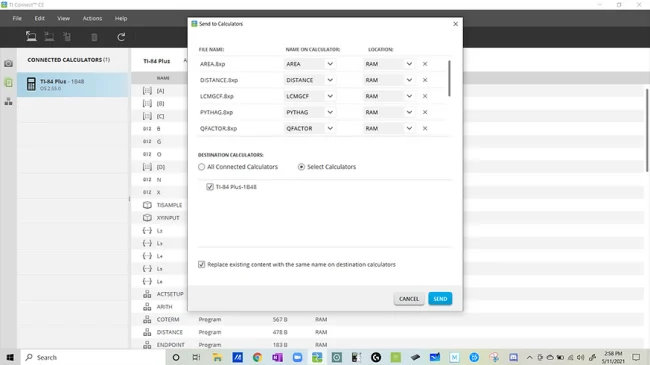The image size is (650, 365).
Task: Remove LCMGCF.8xp from the send list
Action: coord(425,96)
